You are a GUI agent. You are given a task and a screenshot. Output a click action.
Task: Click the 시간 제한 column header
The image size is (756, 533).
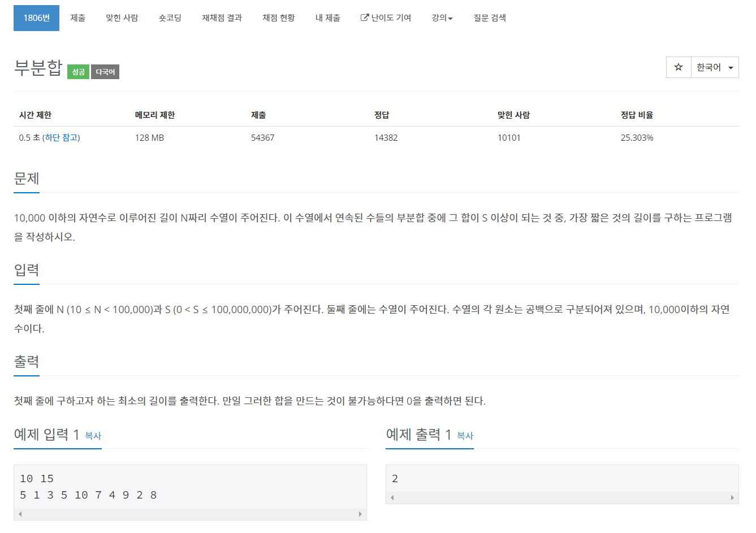coord(35,115)
